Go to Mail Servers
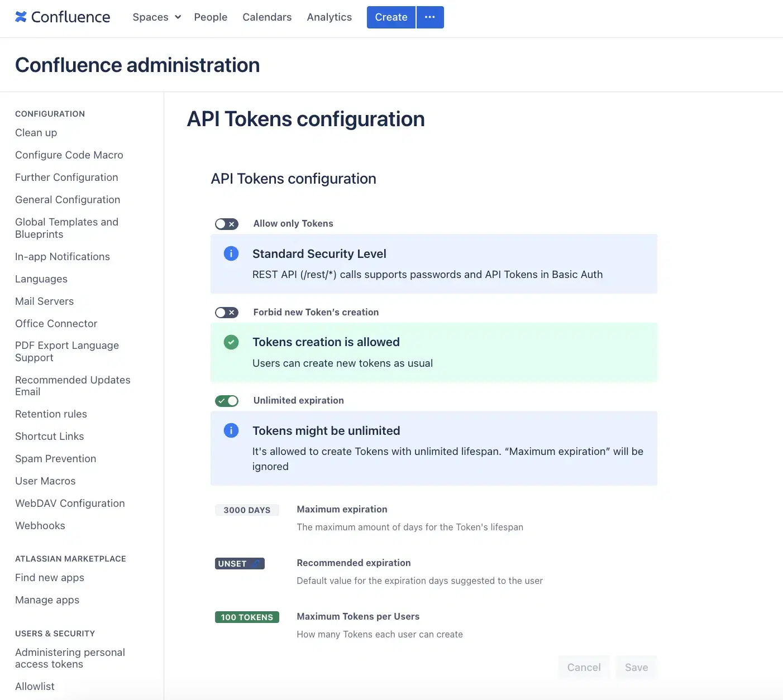 tap(45, 301)
